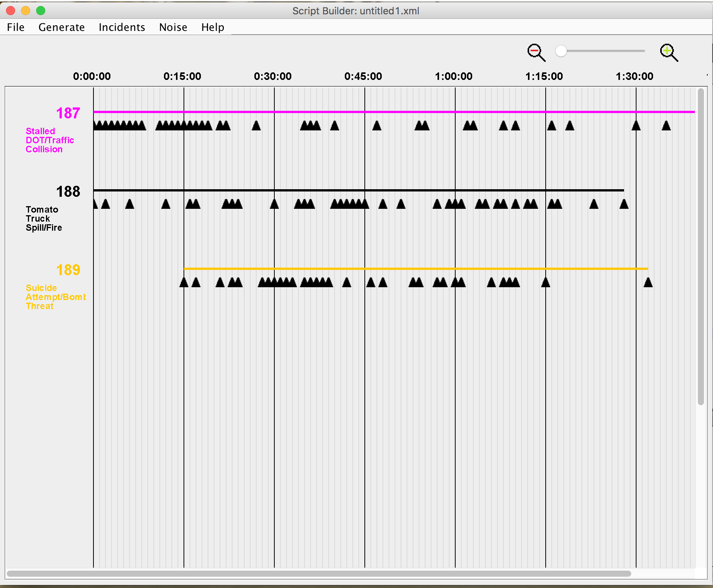Click the zoom in magnifier icon
The height and width of the screenshot is (588, 713).
coord(669,52)
